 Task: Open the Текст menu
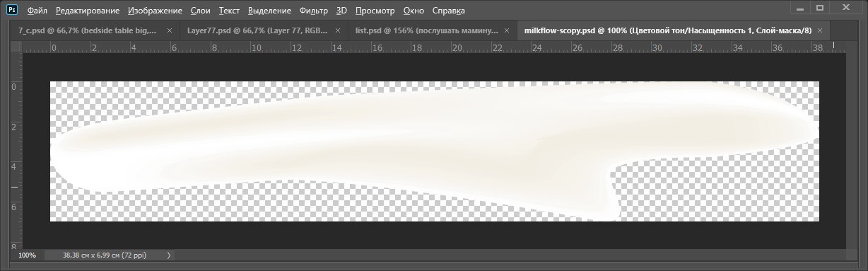[x=229, y=11]
